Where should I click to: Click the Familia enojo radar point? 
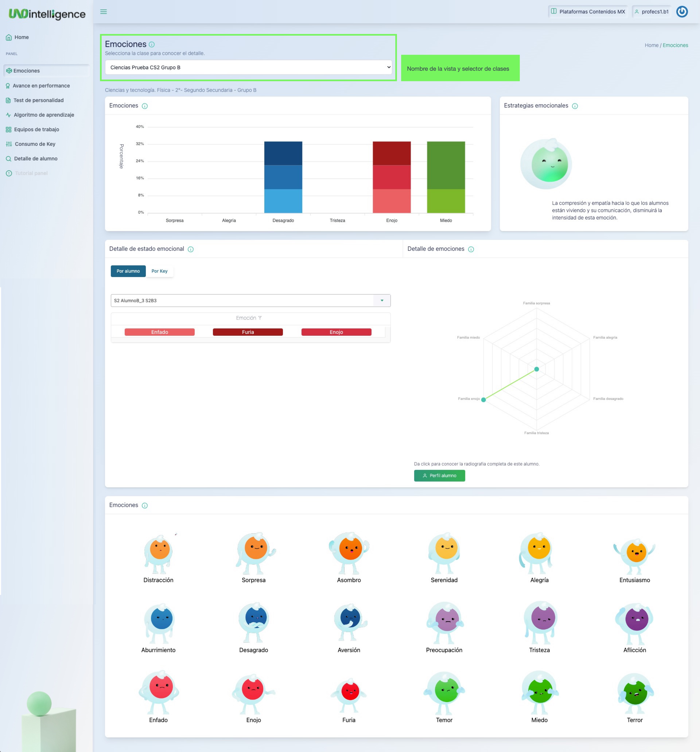click(483, 400)
